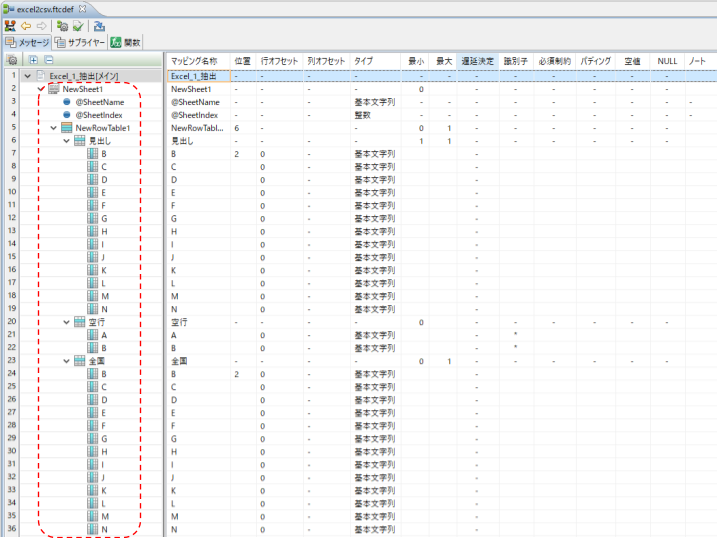Click the 運送決定 column header
The width and height of the screenshot is (717, 538).
click(476, 61)
